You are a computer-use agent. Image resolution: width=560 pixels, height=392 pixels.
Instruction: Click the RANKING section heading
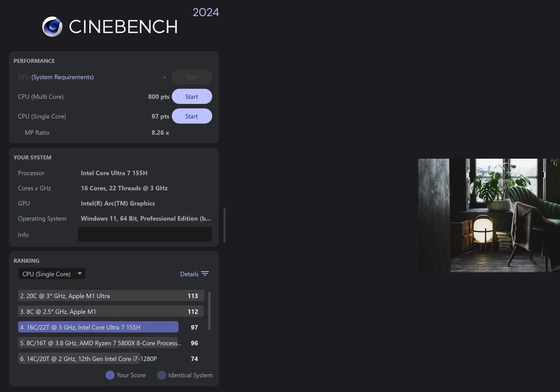[26, 261]
